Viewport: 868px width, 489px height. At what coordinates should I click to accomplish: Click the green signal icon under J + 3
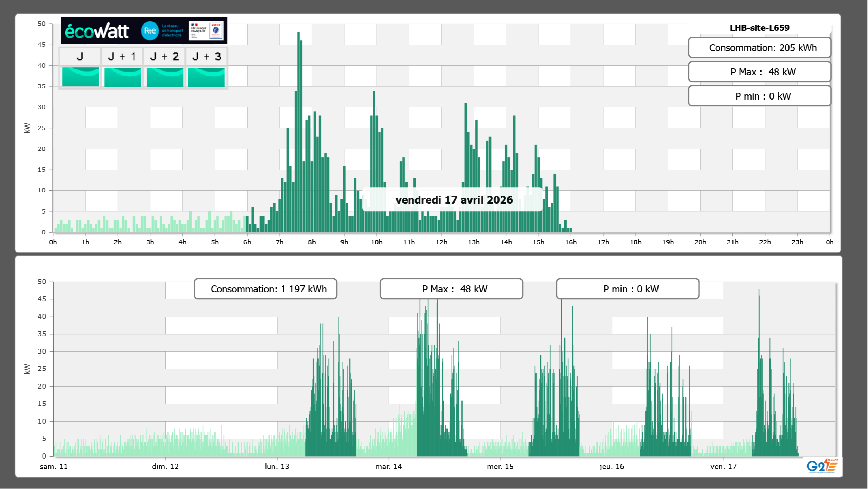point(206,77)
